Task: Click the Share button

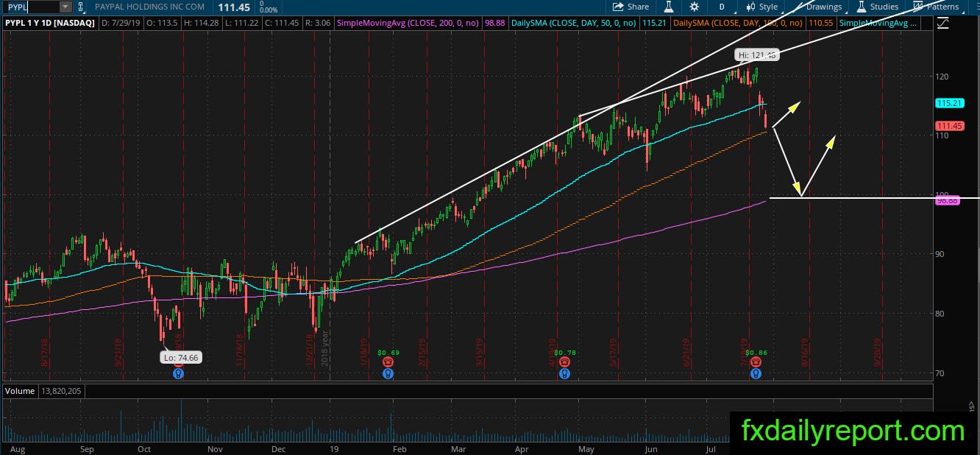Action: click(x=632, y=7)
